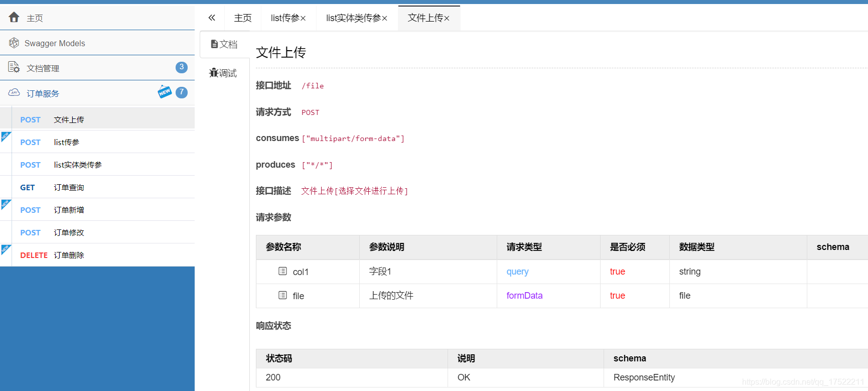Click the 订单服务 cloud API icon
868x391 pixels.
point(14,92)
